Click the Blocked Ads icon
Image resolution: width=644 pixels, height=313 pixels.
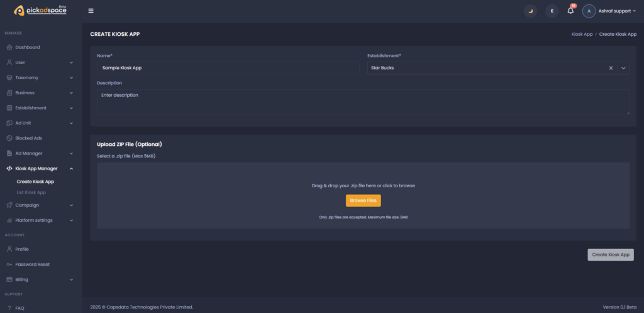pyautogui.click(x=9, y=138)
